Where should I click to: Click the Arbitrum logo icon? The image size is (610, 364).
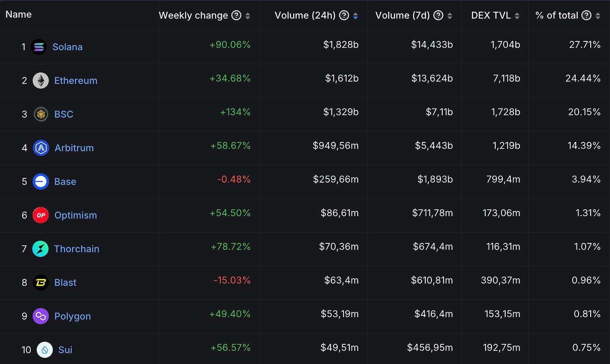pos(41,148)
